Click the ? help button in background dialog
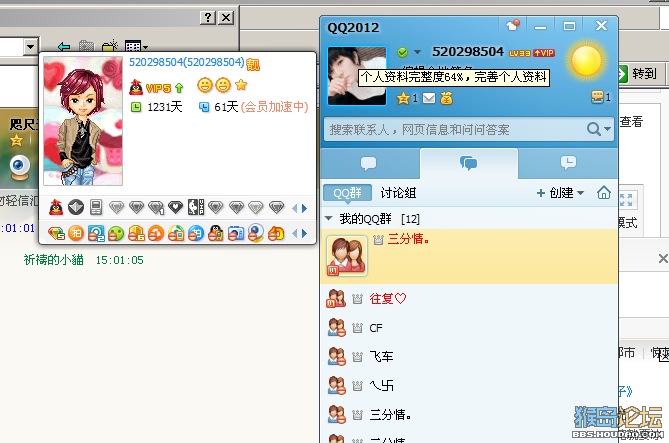The width and height of the screenshot is (669, 443). click(208, 17)
